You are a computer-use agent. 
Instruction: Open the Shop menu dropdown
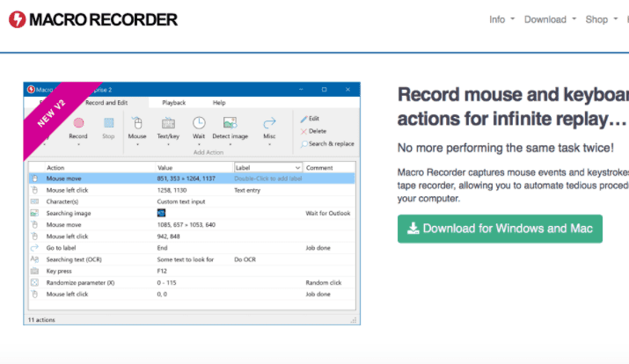click(602, 19)
